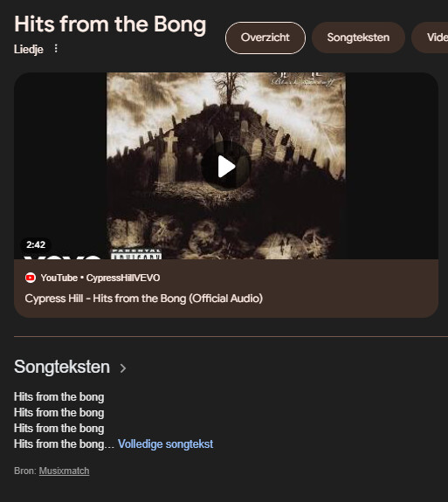
Task: Open the three-dot menu beside Liedje
Action: pos(56,49)
